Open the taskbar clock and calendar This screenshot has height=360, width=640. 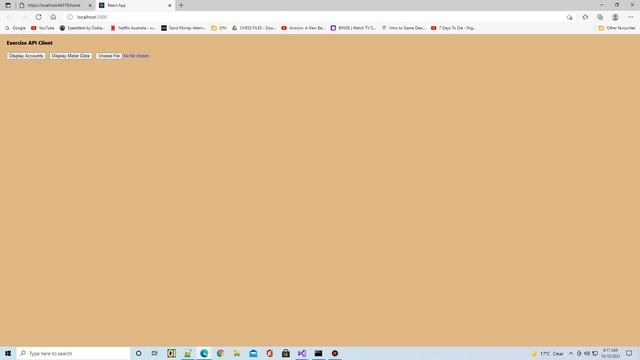tap(610, 353)
